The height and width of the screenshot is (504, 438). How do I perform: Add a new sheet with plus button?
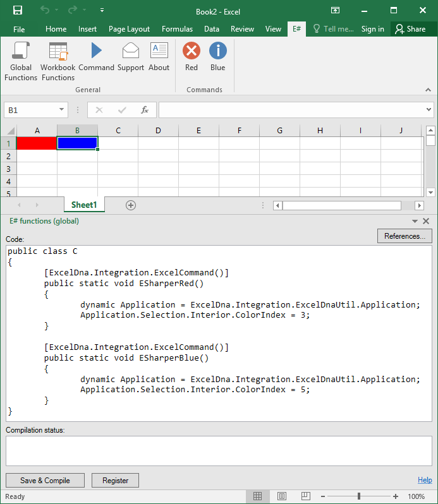[x=131, y=205]
